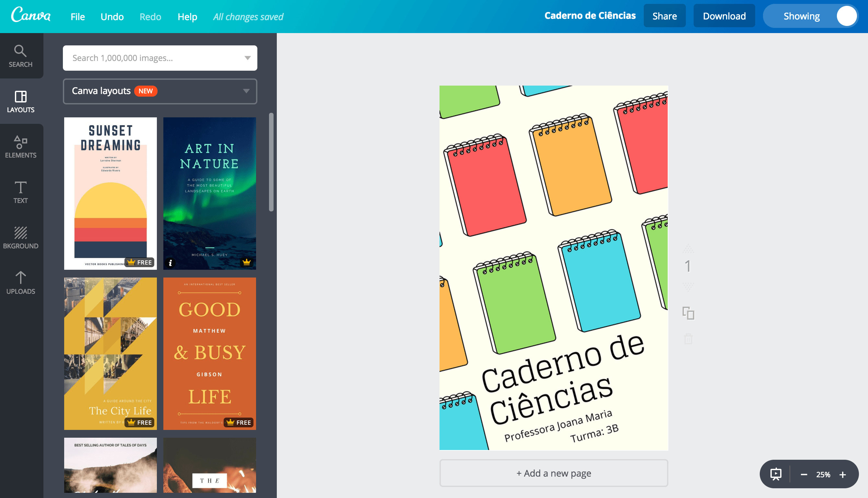Open the Layouts panel
Image resolution: width=868 pixels, height=498 pixels.
(x=20, y=101)
